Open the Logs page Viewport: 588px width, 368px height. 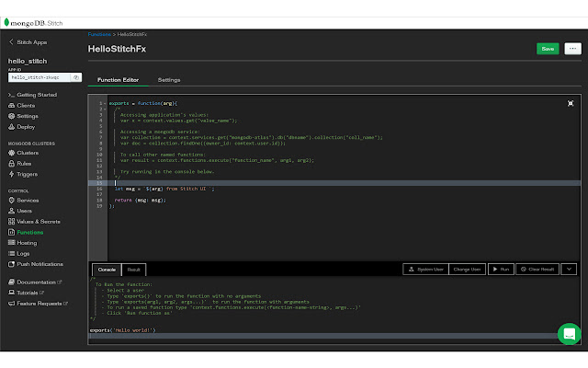tap(18, 254)
